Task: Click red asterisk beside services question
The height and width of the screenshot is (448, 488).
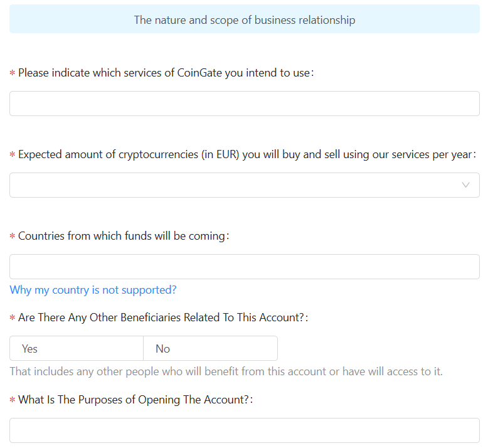Action: click(x=13, y=73)
